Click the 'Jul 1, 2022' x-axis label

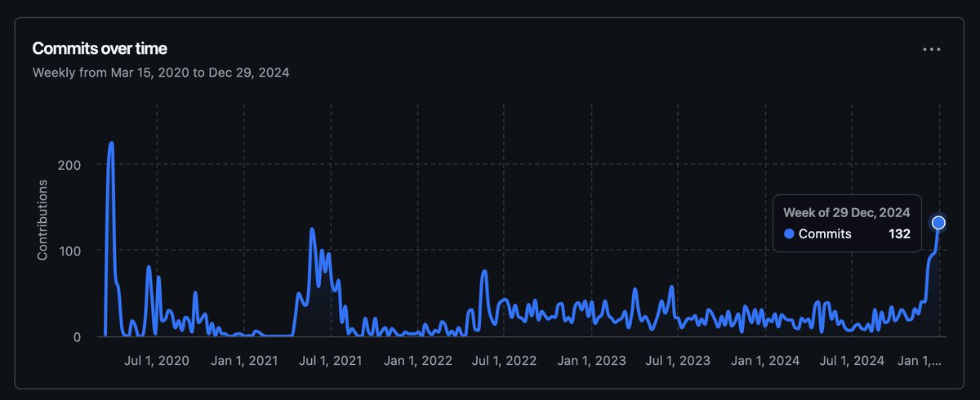coord(505,360)
